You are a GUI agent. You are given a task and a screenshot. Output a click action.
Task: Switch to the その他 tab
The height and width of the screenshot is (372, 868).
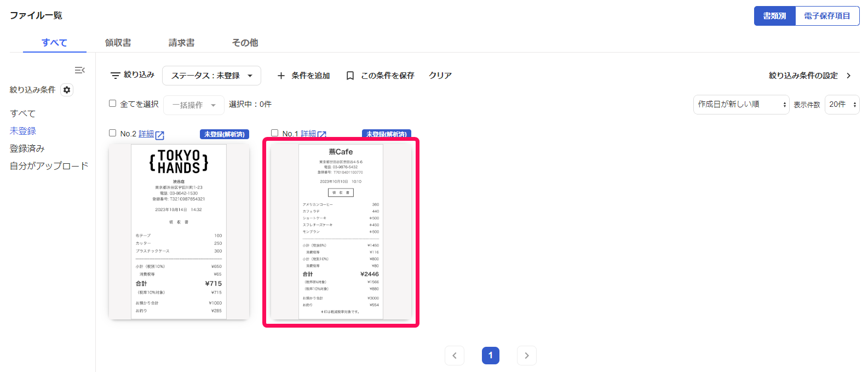tap(245, 43)
